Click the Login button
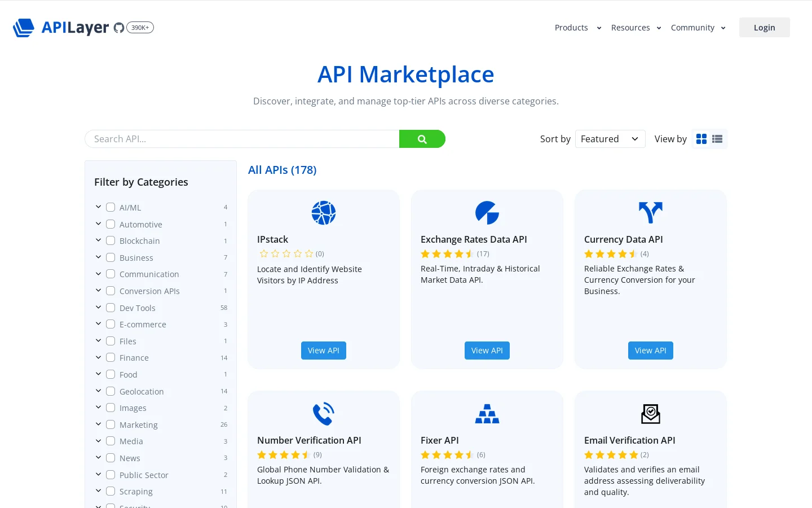Image resolution: width=812 pixels, height=508 pixels. coord(765,28)
